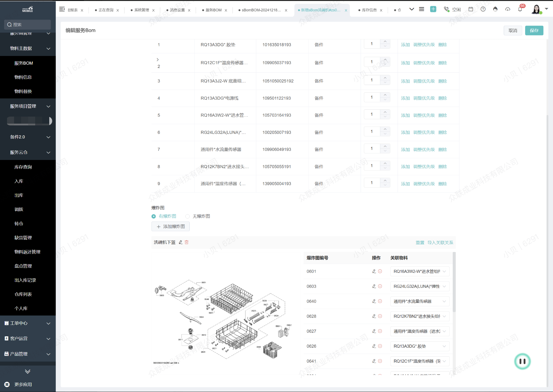The height and width of the screenshot is (392, 553).
Task: Increase quantity for RQ13A3DG*.胶垫 row
Action: [385, 42]
